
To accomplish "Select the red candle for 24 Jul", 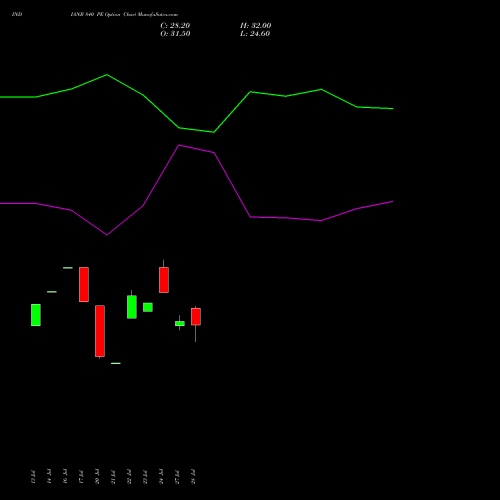I will pos(164,280).
